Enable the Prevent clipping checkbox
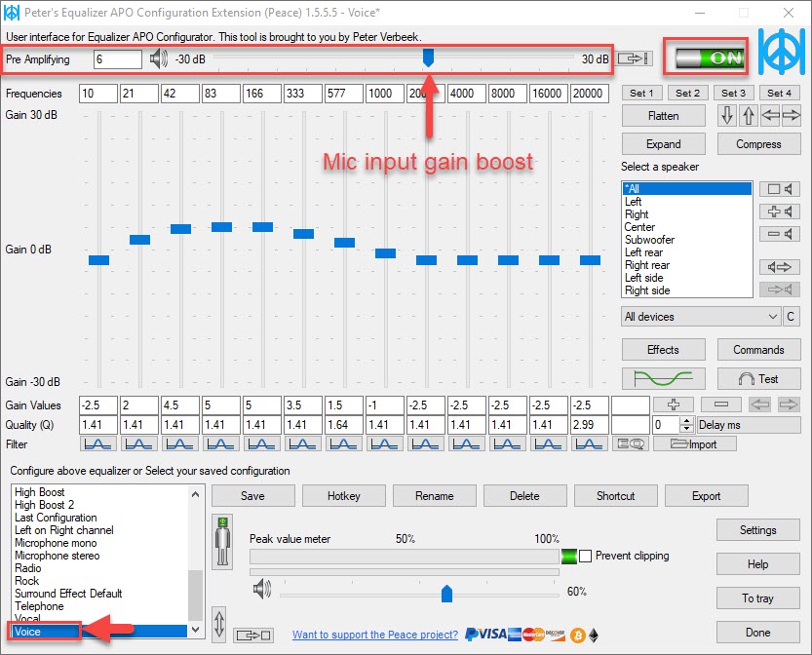Image resolution: width=812 pixels, height=655 pixels. click(x=585, y=557)
